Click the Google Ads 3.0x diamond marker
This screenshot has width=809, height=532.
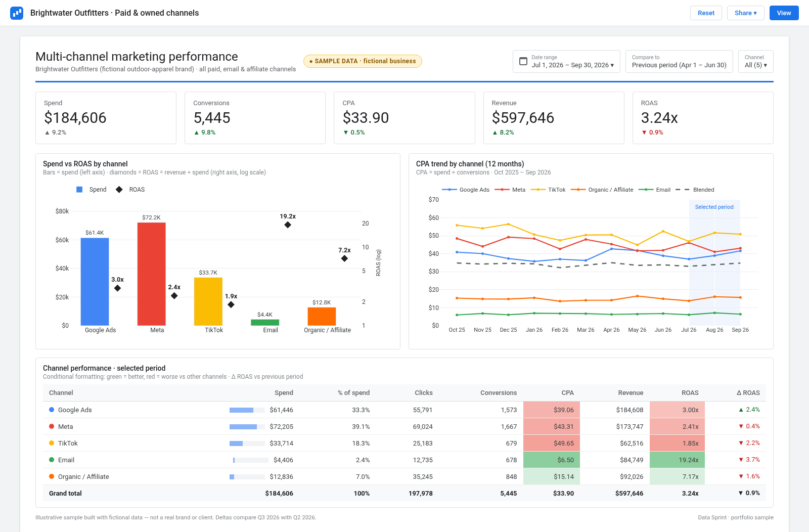point(117,288)
